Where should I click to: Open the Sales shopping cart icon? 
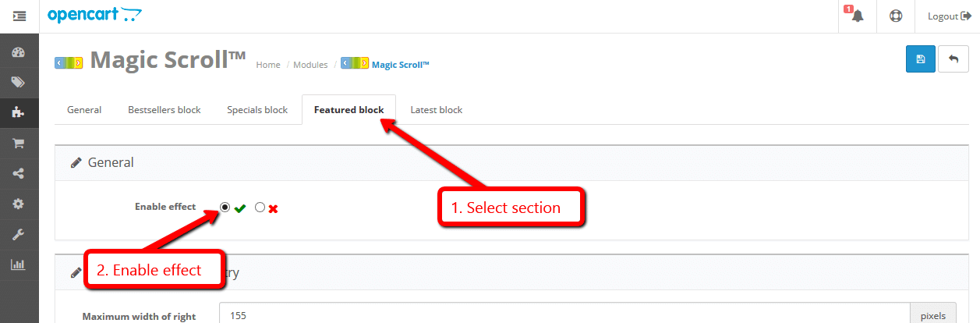coord(19,144)
